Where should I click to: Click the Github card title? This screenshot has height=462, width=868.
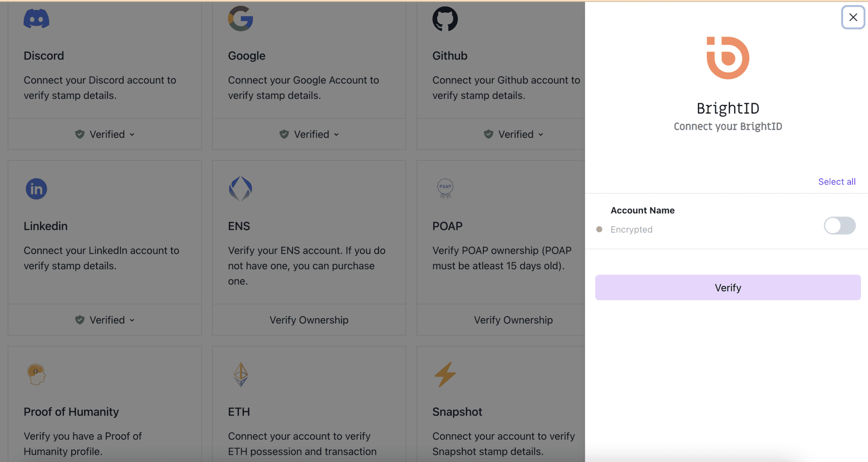[450, 56]
